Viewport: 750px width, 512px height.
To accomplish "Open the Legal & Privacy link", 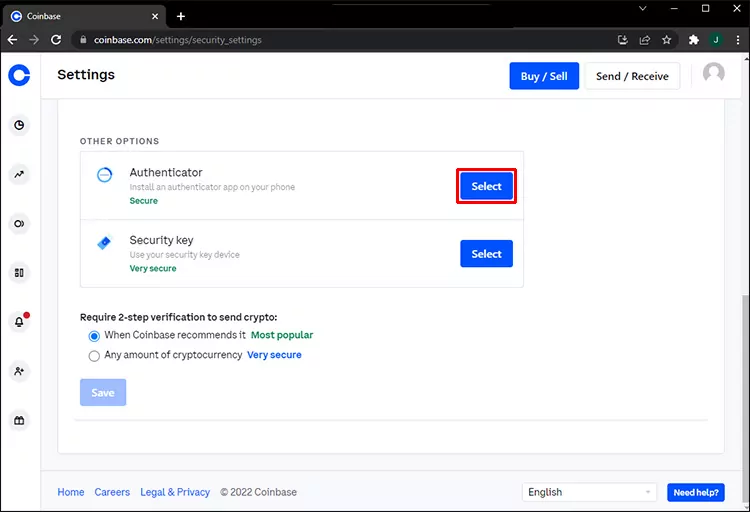I will (175, 492).
